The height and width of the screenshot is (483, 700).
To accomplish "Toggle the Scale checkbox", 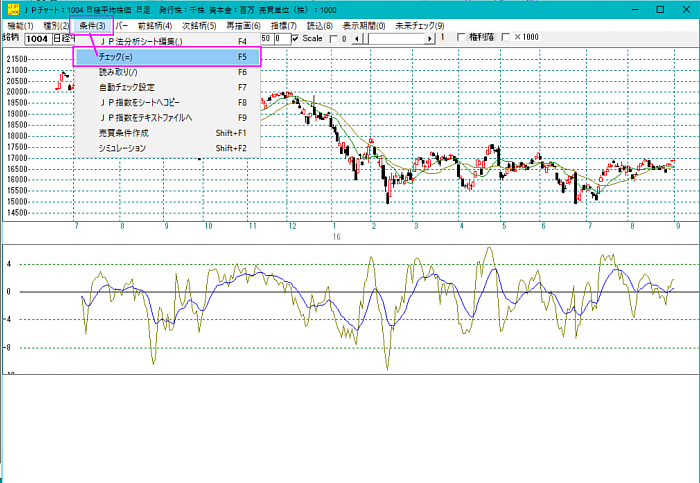I will pos(295,39).
